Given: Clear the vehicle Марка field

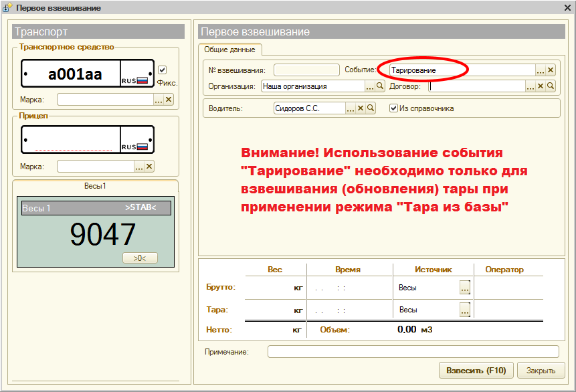Looking at the screenshot, I should pos(169,100).
